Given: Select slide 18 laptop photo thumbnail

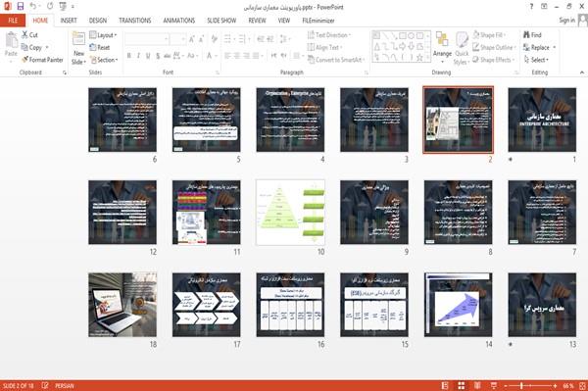Looking at the screenshot, I should (122, 305).
